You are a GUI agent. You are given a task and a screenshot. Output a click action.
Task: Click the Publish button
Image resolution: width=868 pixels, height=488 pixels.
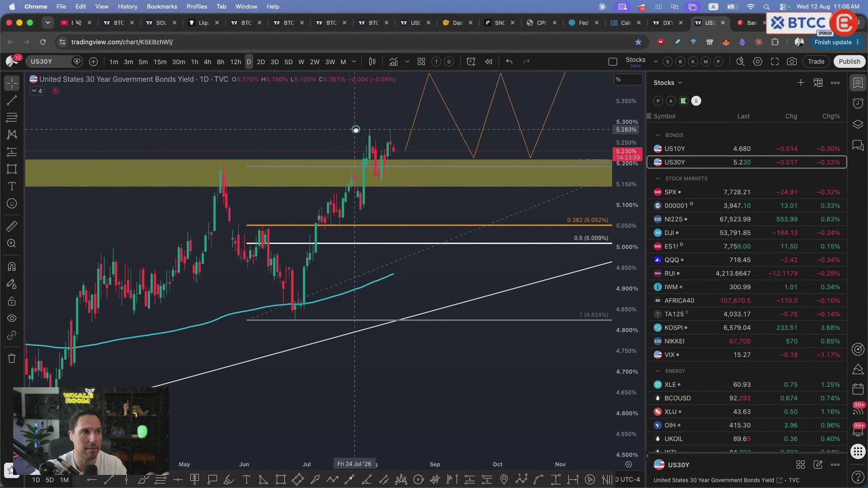(849, 61)
